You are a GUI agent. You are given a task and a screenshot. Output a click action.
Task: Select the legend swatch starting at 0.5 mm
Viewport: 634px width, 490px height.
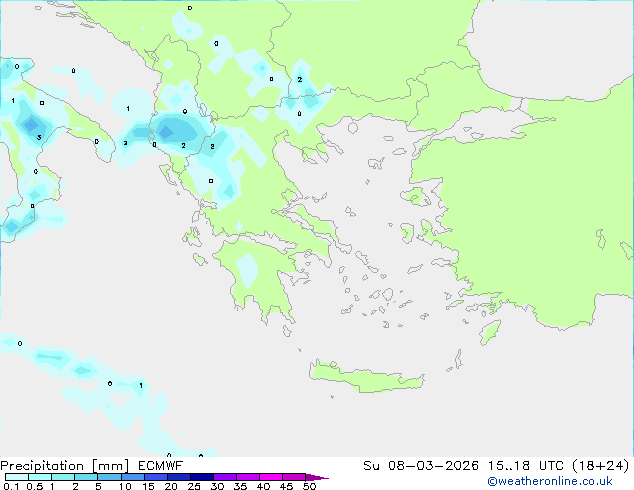click(40, 477)
